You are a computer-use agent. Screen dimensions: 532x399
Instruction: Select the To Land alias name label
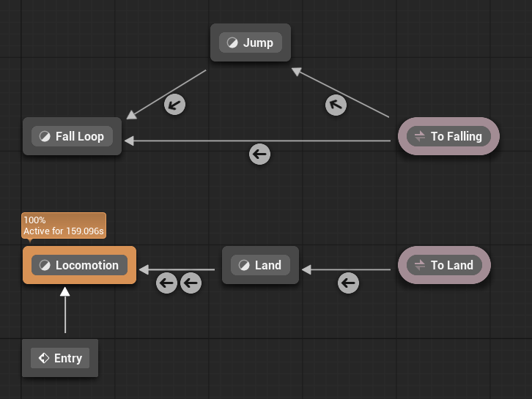[x=451, y=265]
